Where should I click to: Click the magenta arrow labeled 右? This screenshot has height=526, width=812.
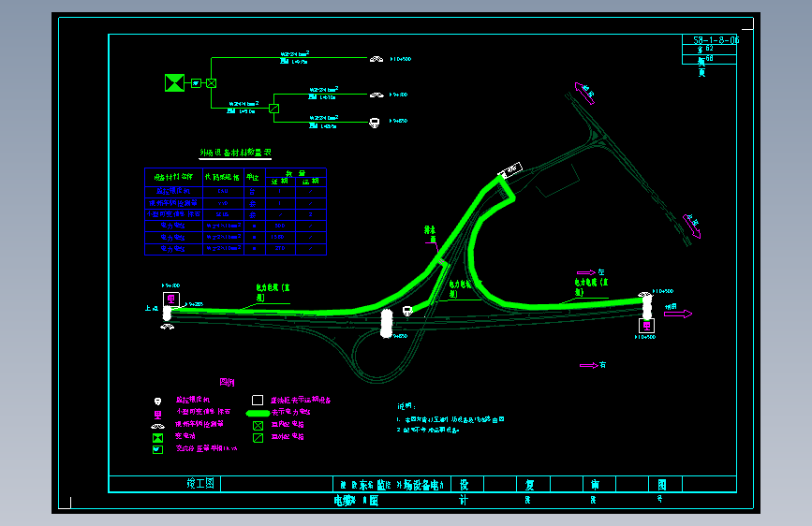tap(589, 366)
